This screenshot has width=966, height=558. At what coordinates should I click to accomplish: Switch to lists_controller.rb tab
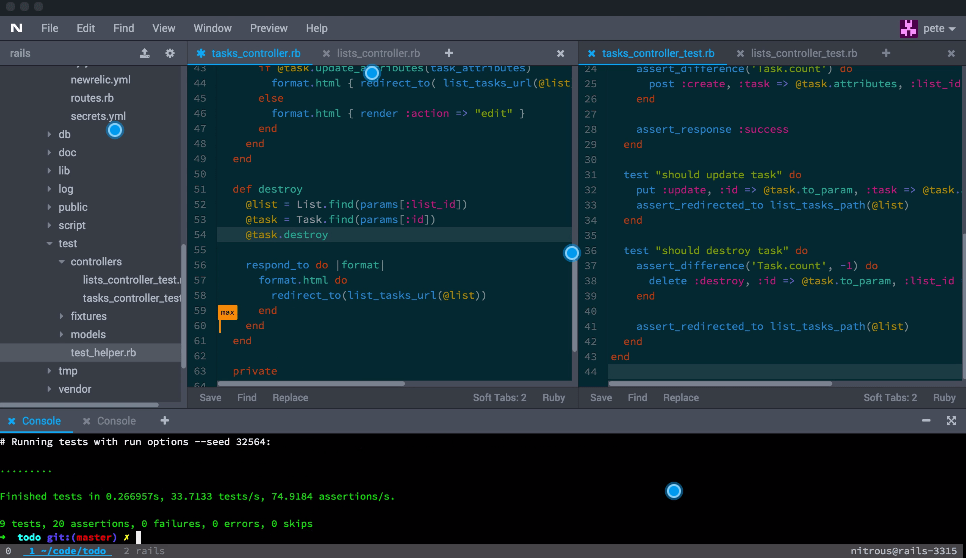378,53
